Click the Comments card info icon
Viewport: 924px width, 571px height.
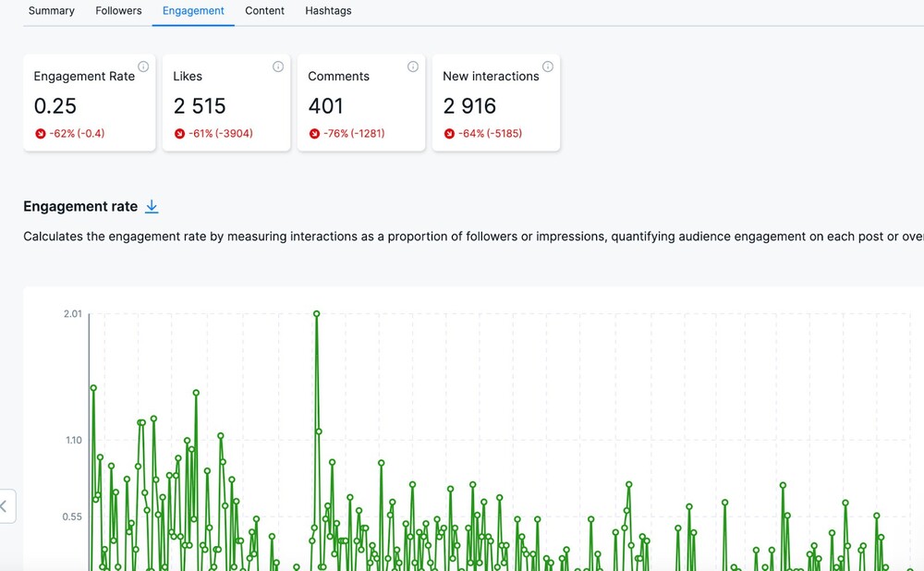click(413, 67)
